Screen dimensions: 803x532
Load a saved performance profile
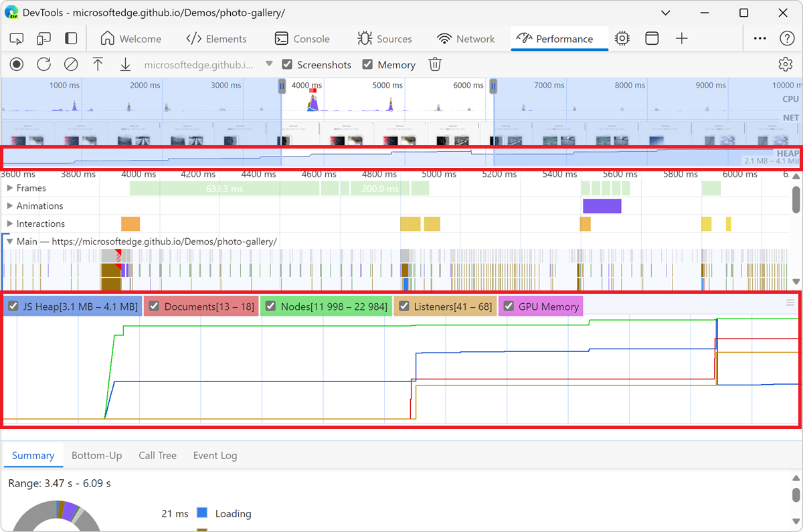click(x=98, y=64)
